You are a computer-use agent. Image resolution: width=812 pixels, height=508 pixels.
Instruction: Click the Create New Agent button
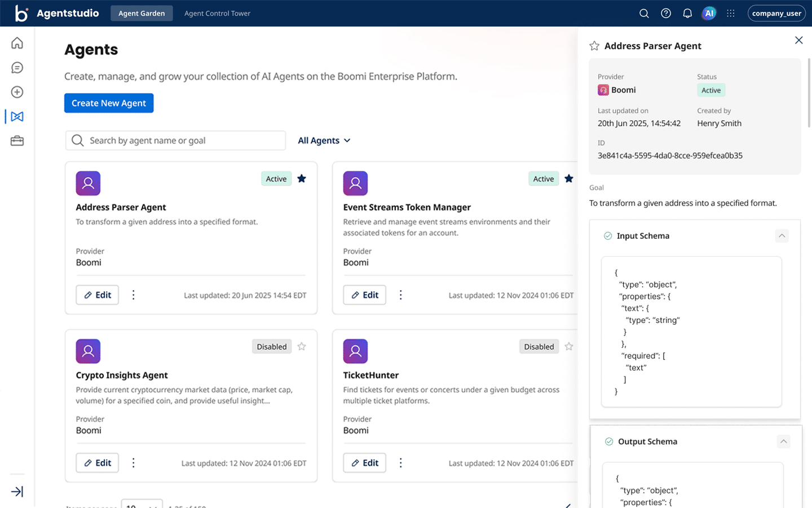[x=109, y=103]
